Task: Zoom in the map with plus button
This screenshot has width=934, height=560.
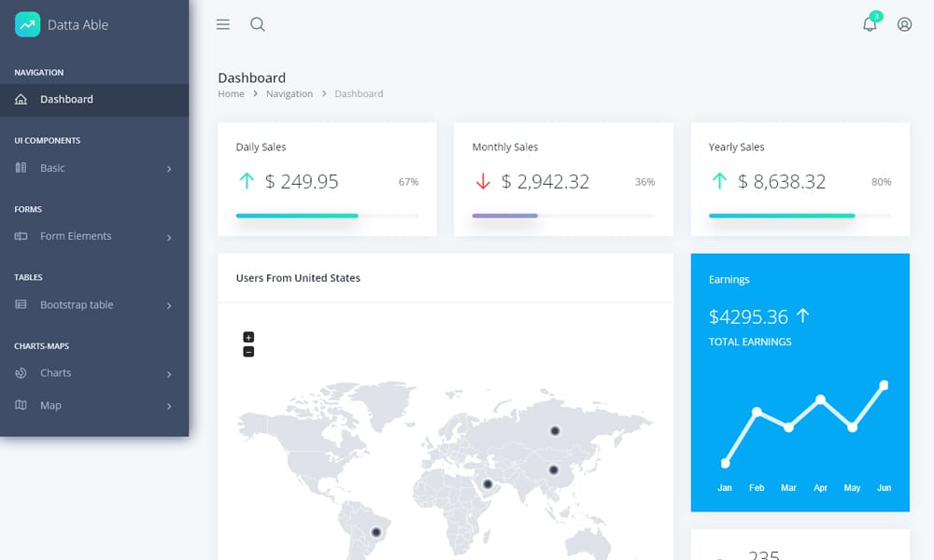Action: coord(248,337)
